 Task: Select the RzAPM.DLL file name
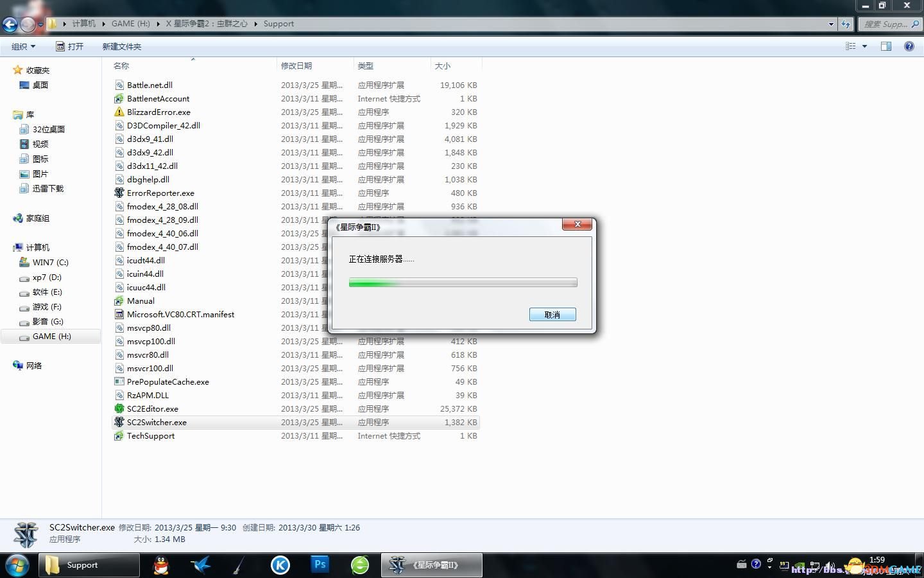[148, 395]
